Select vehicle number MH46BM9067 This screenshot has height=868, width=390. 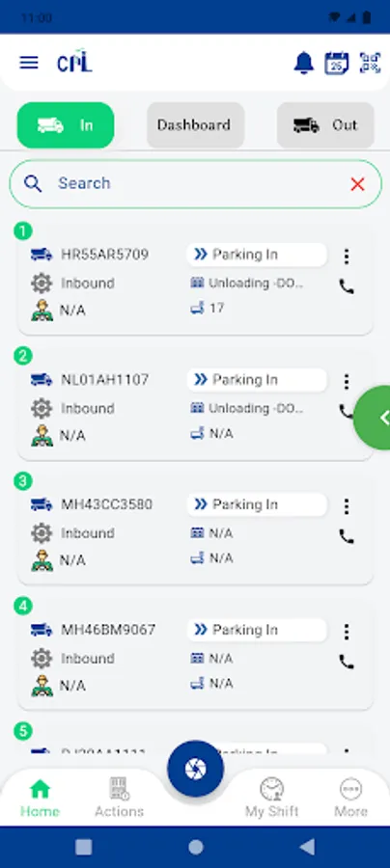[108, 630]
